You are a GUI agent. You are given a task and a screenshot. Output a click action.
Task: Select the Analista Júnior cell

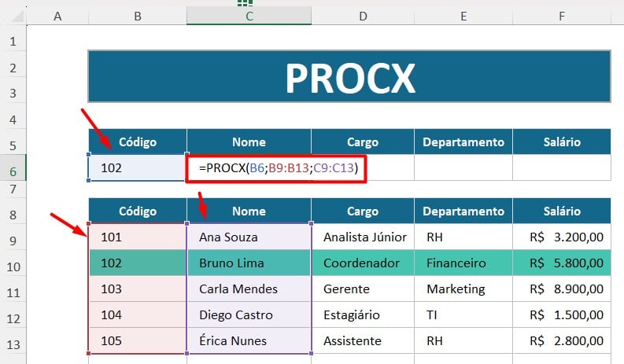pos(363,237)
